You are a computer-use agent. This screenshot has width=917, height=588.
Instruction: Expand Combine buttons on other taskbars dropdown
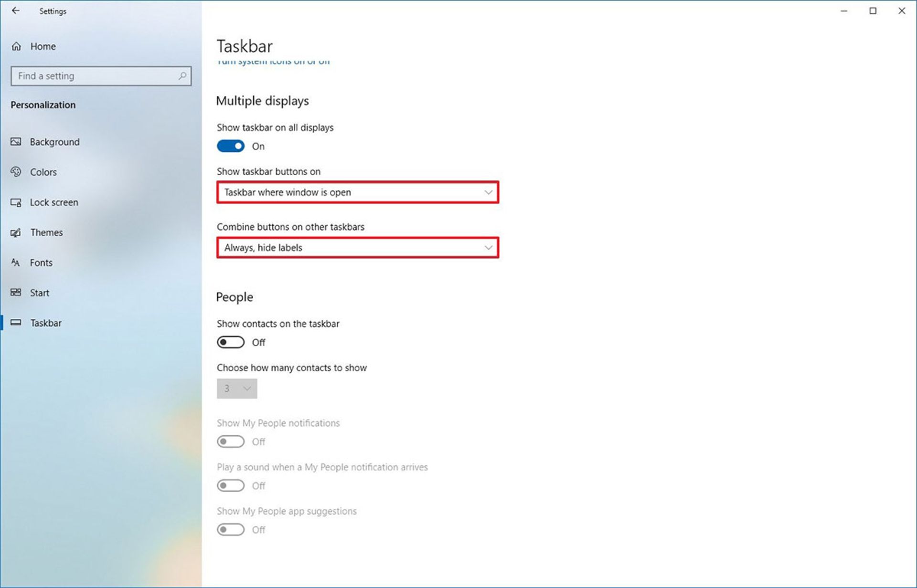(358, 247)
